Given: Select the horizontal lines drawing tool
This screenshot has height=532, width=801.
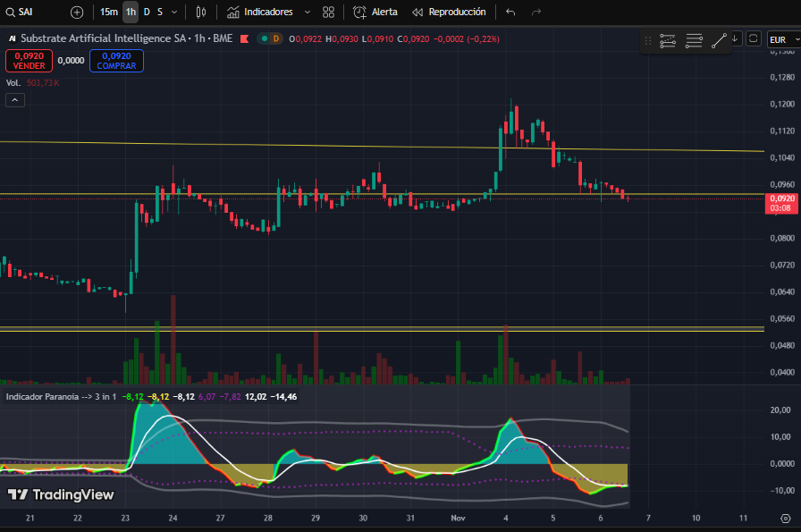Looking at the screenshot, I should click(694, 40).
